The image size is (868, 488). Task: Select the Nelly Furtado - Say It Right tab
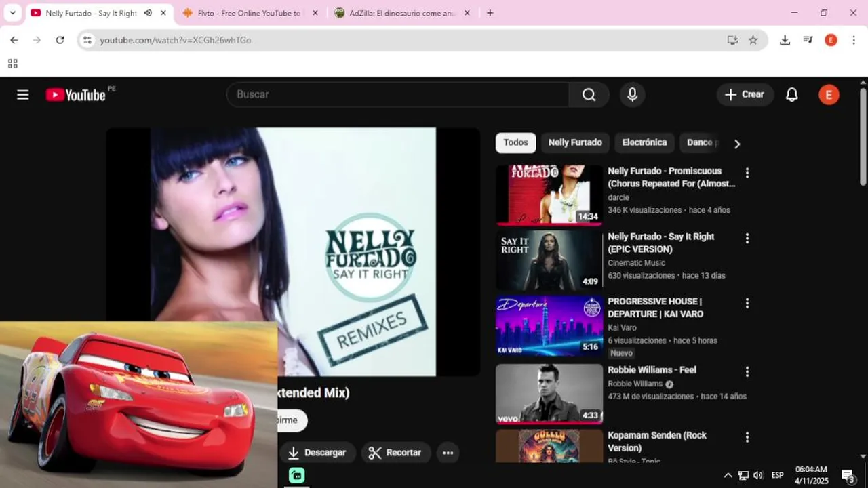pos(91,13)
